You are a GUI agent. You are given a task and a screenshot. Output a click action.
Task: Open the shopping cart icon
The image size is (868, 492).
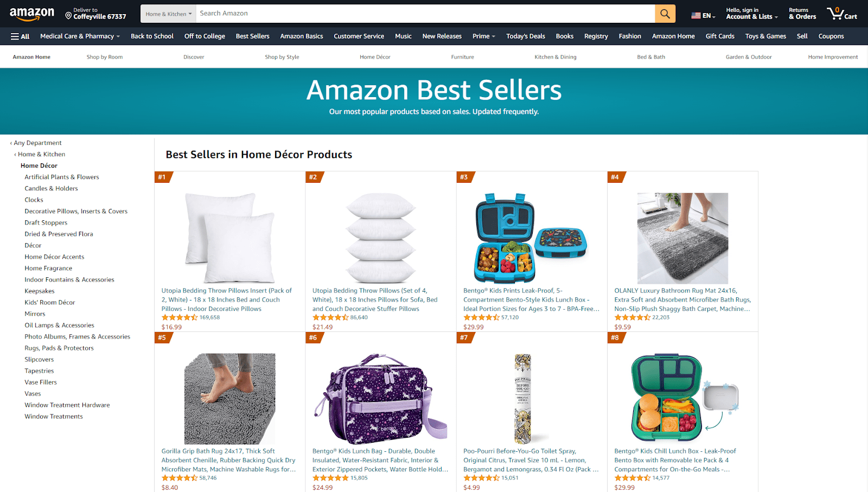pyautogui.click(x=842, y=14)
